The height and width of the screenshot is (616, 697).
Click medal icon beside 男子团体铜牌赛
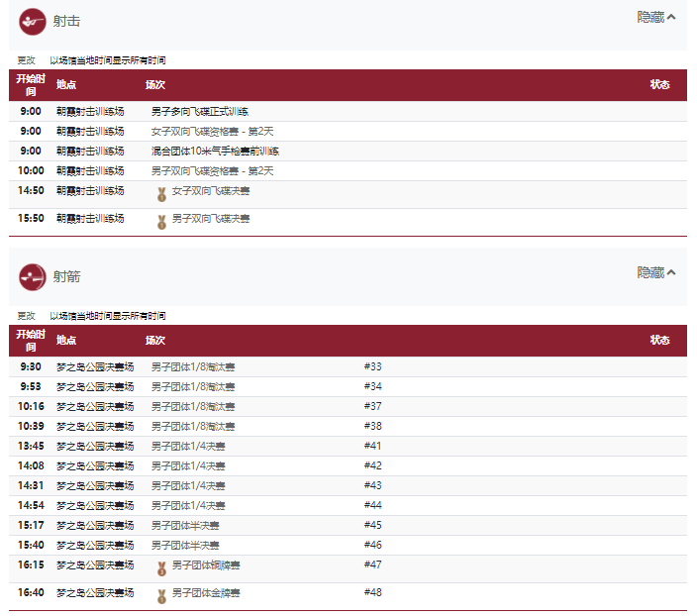point(161,568)
